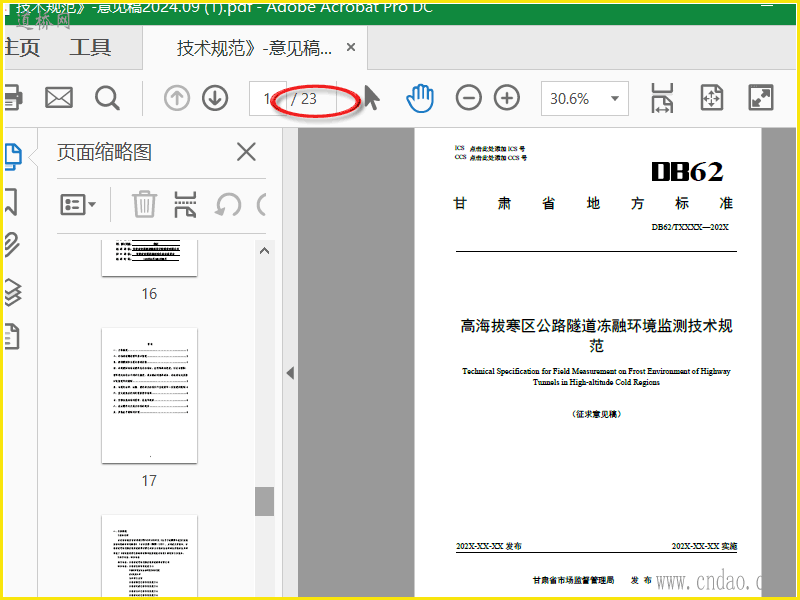
Task: Go to next page arrow
Action: coord(215,98)
